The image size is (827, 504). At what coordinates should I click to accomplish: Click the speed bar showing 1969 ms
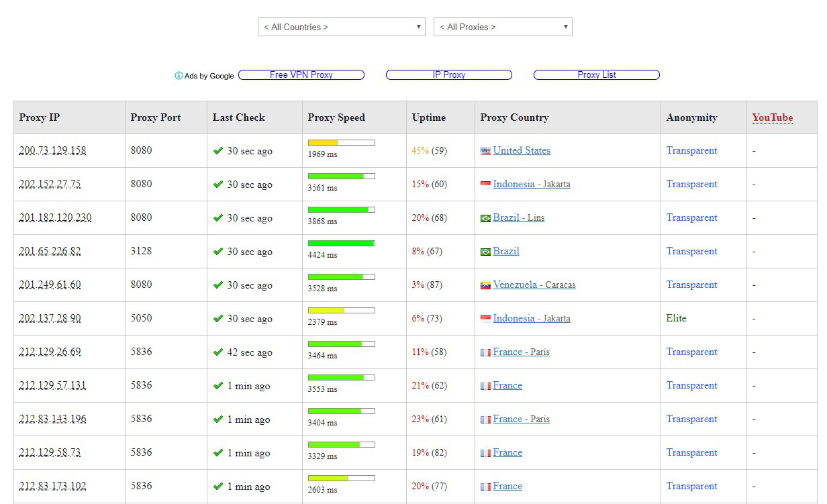(340, 142)
